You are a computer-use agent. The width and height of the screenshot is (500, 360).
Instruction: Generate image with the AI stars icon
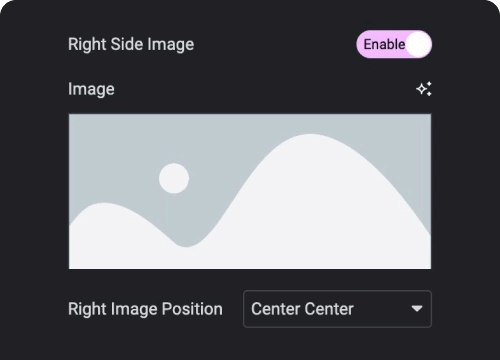click(x=424, y=89)
